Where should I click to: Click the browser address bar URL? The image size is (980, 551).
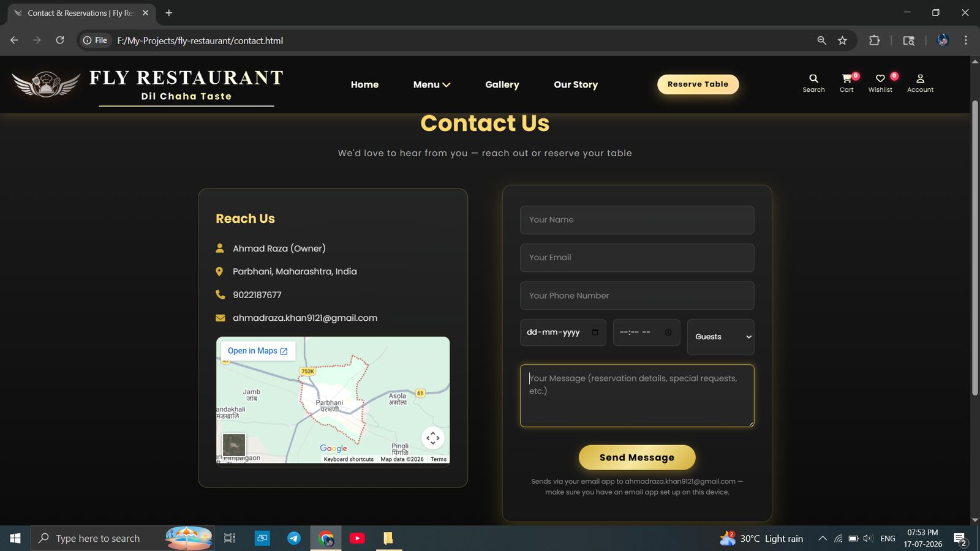[200, 40]
